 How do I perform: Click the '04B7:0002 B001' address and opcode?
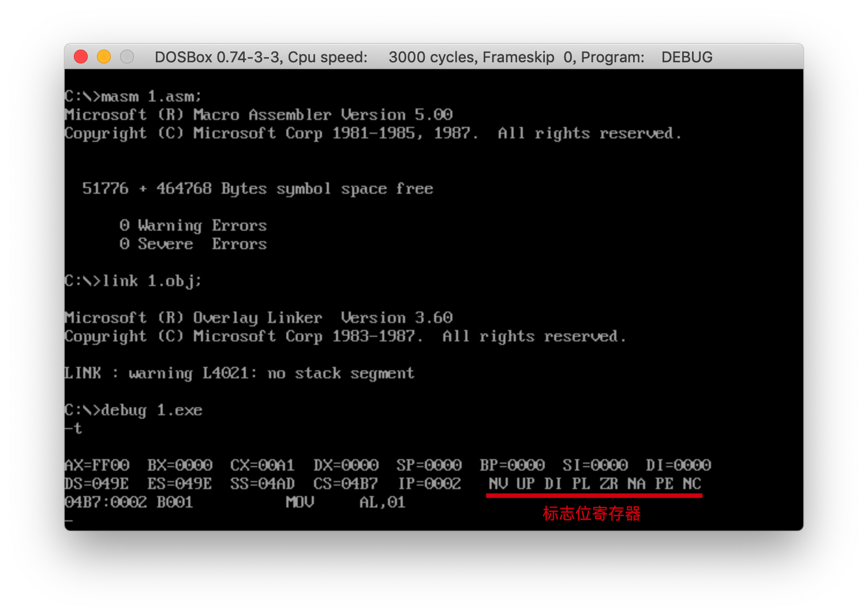point(129,502)
